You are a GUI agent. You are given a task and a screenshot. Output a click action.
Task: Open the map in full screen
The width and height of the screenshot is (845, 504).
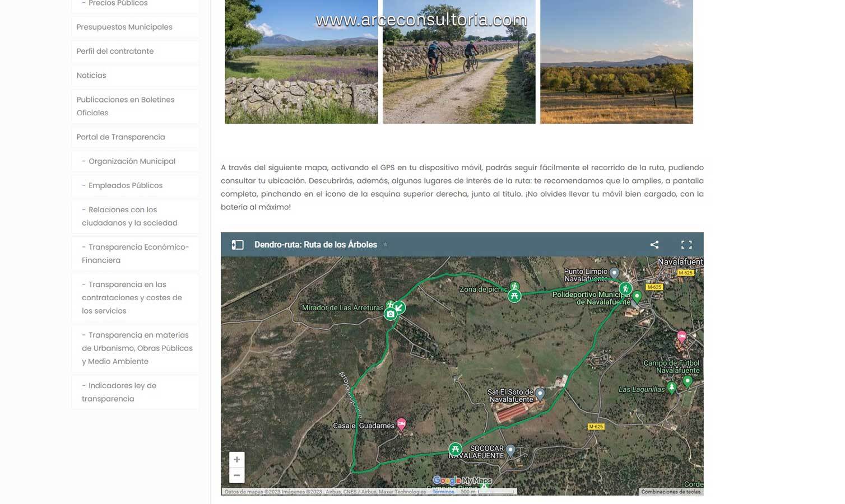click(686, 245)
